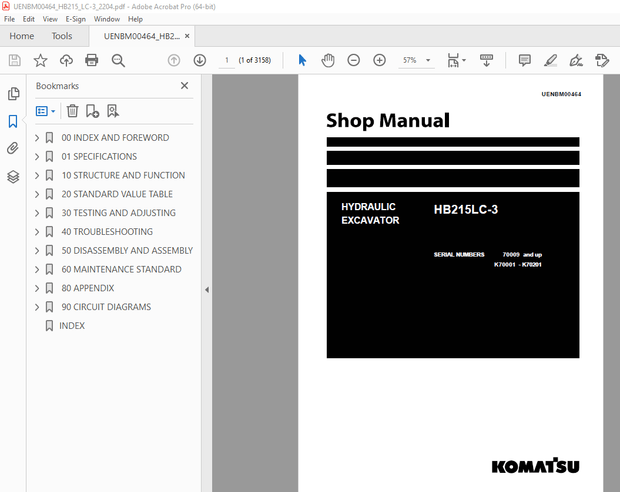Open the INDEX bookmark
The width and height of the screenshot is (620, 492).
point(72,326)
